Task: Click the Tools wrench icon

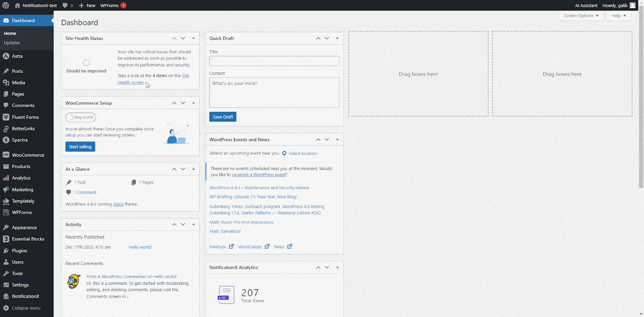Action: tap(6, 274)
